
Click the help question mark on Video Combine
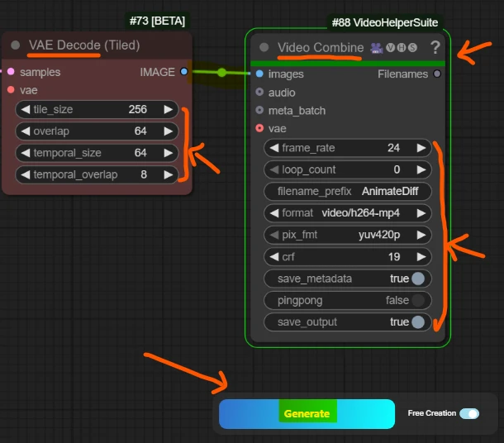(x=435, y=48)
